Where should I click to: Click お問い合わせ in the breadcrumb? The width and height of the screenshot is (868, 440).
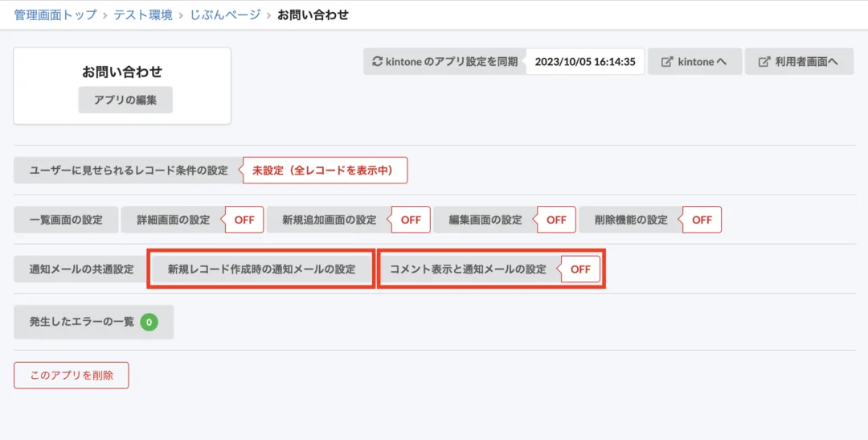pyautogui.click(x=313, y=15)
